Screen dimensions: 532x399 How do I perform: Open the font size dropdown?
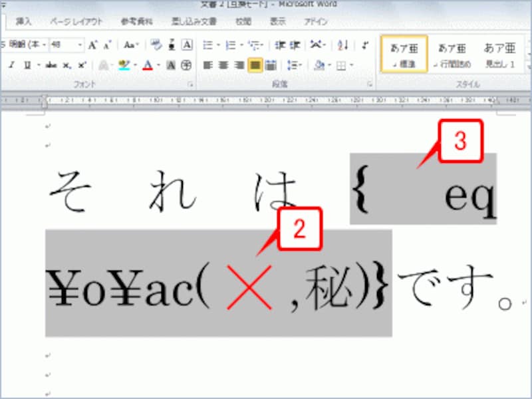80,43
